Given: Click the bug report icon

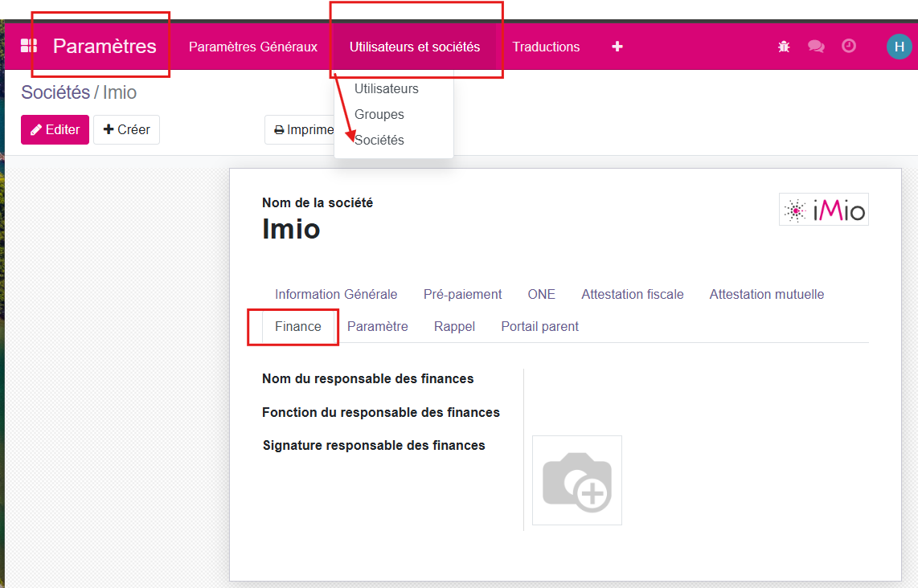Looking at the screenshot, I should (x=784, y=47).
